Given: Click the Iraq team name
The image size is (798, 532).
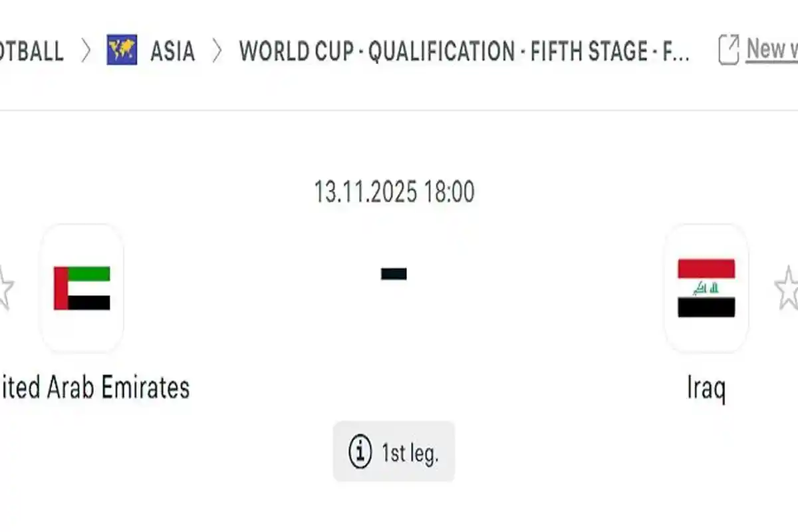Looking at the screenshot, I should pyautogui.click(x=706, y=388).
